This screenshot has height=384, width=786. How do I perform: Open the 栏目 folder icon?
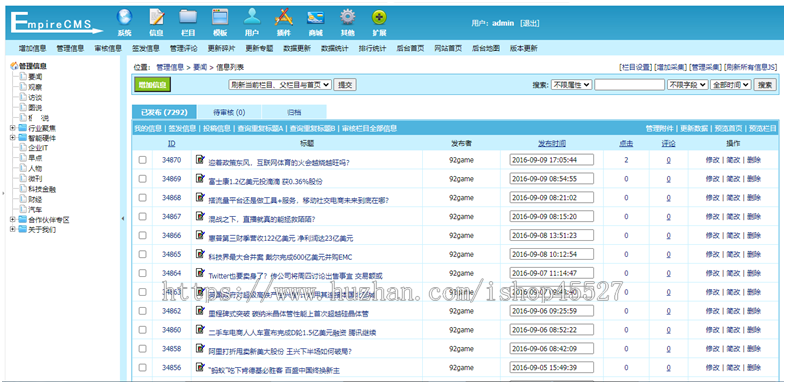point(188,18)
